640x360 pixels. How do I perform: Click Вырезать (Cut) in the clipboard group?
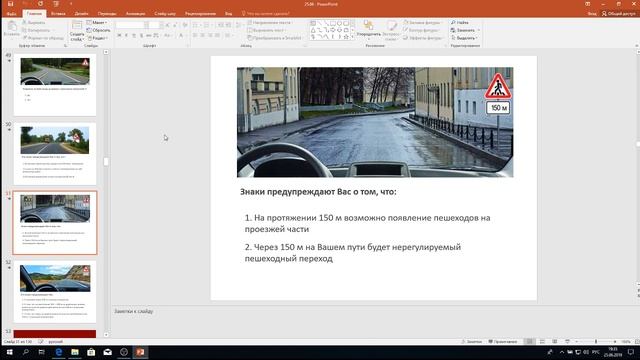tap(33, 22)
